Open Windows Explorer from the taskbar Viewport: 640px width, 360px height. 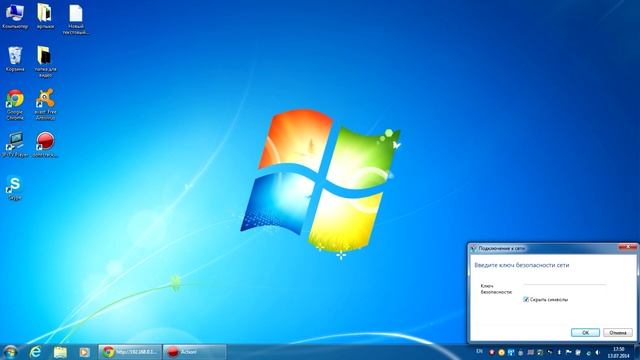pyautogui.click(x=60, y=352)
